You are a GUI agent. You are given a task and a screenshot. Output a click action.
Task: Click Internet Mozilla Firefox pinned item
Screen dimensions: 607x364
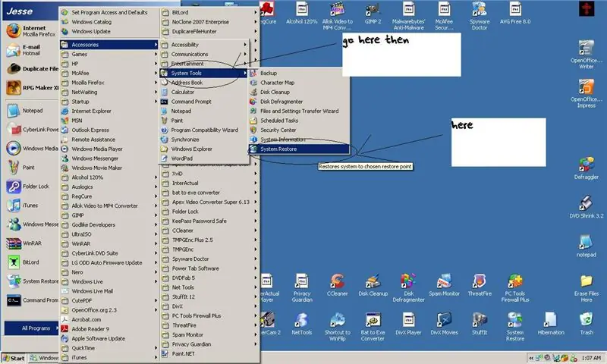31,31
